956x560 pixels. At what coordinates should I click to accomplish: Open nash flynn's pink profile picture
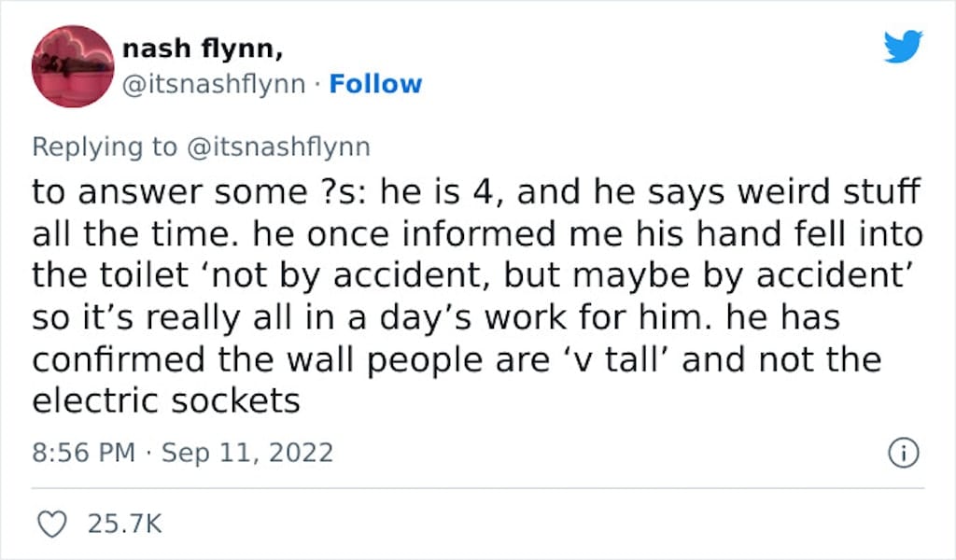[x=73, y=66]
